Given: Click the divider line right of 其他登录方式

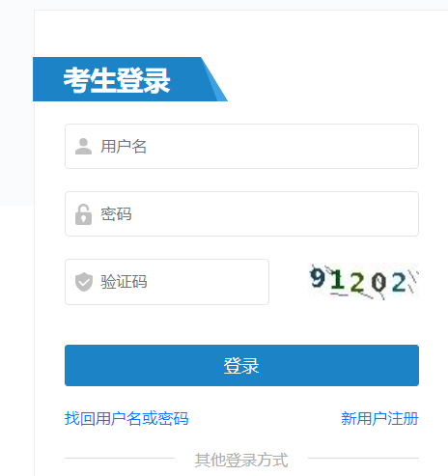Looking at the screenshot, I should point(363,458).
